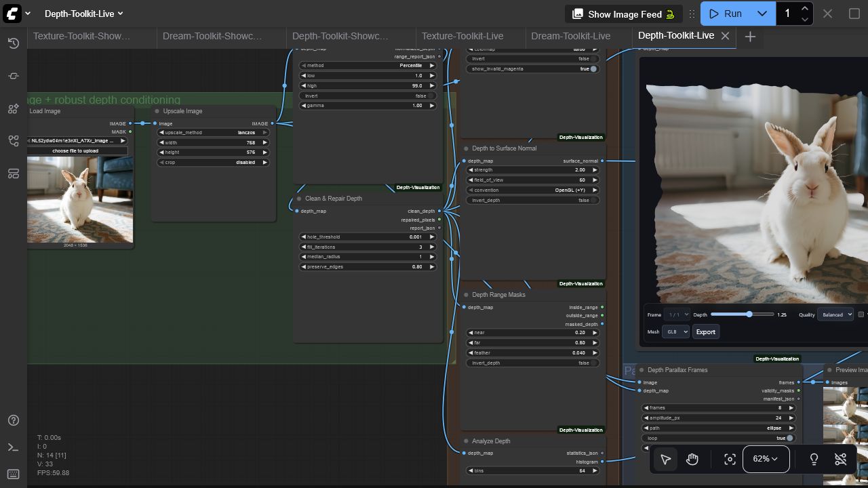Open the queue history sidebar panel
This screenshot has height=488, width=868.
pyautogui.click(x=14, y=43)
